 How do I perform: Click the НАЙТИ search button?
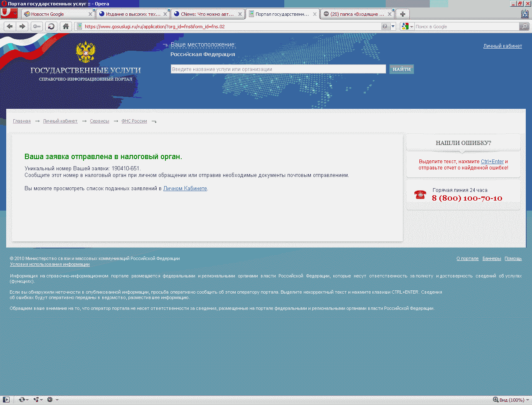[401, 69]
